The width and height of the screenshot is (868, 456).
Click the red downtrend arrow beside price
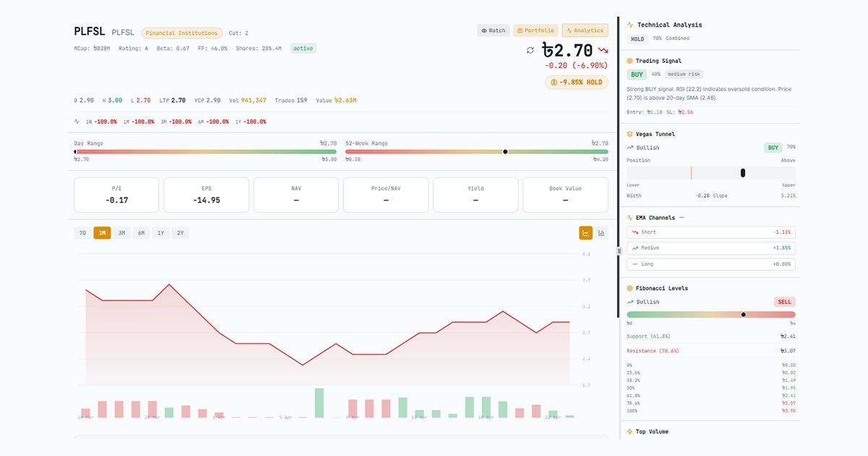[x=603, y=51]
